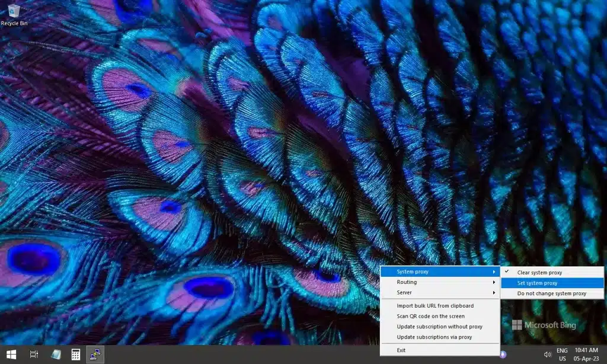
Task: Select the checked Clear system proxy option
Action: (x=552, y=273)
